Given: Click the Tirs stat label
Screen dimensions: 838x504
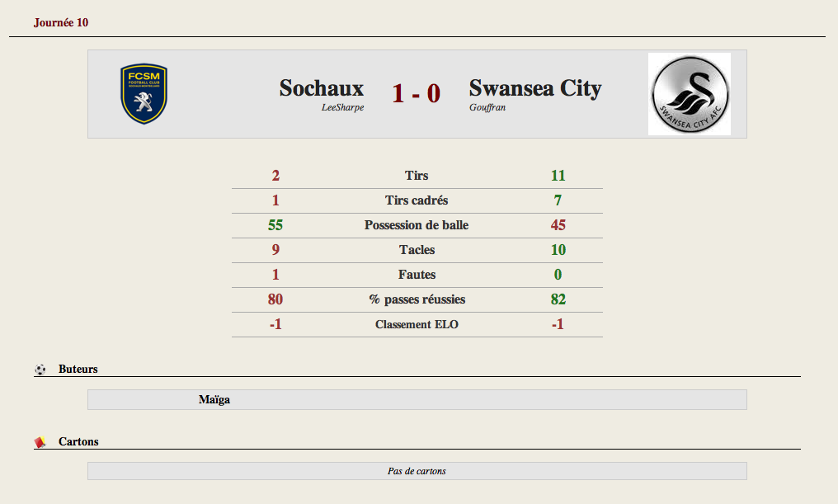Looking at the screenshot, I should [417, 176].
